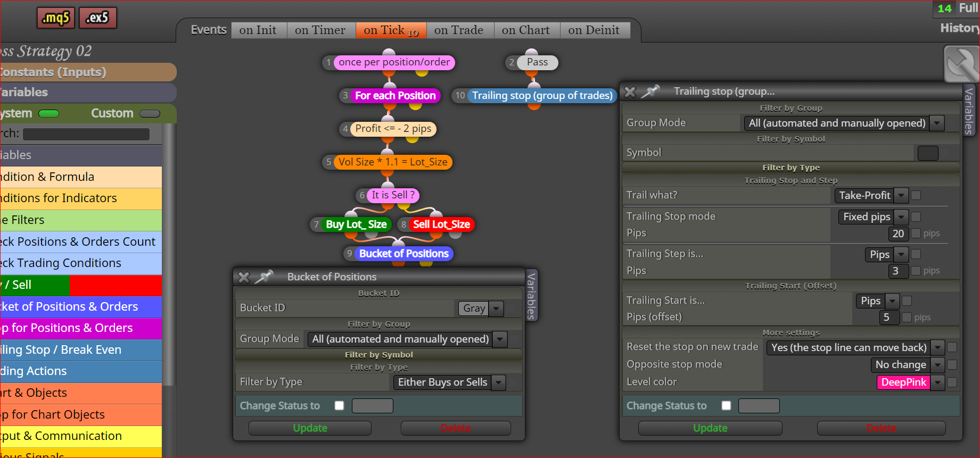Image resolution: width=980 pixels, height=458 pixels.
Task: Click the sidebar vertical scrollbar
Action: [169, 255]
